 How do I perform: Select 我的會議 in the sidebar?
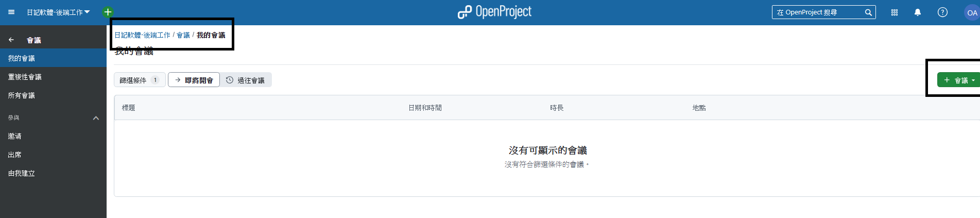click(x=53, y=58)
